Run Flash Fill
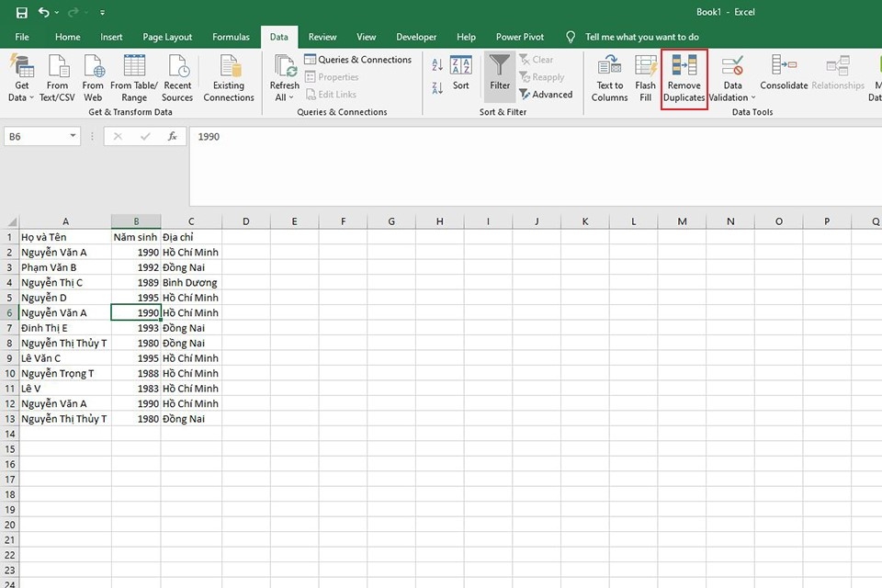The width and height of the screenshot is (882, 588). click(645, 78)
